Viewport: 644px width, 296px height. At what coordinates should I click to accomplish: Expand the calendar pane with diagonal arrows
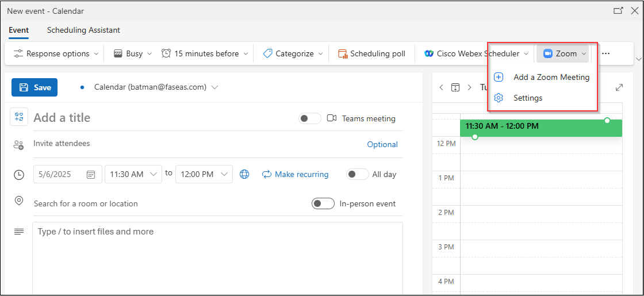[619, 87]
